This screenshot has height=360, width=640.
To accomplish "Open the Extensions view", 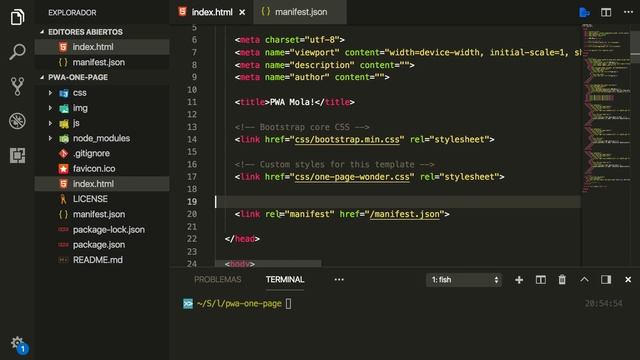I will pyautogui.click(x=17, y=156).
